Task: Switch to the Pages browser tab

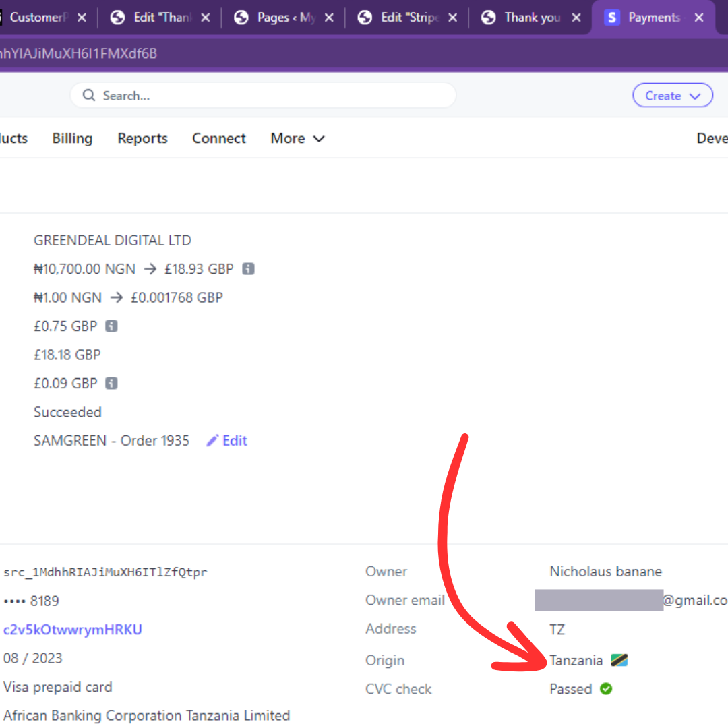Action: [x=283, y=18]
